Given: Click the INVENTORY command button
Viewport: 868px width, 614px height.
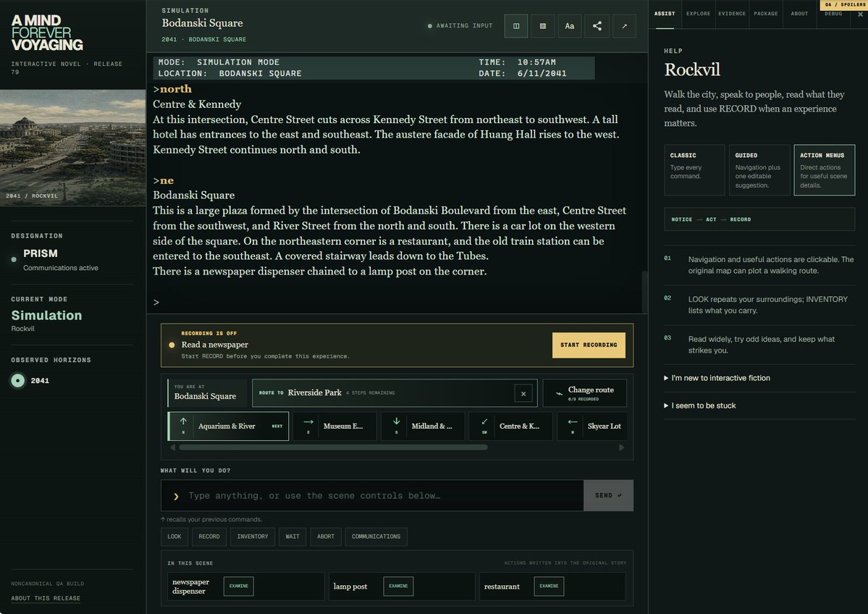Looking at the screenshot, I should (253, 537).
